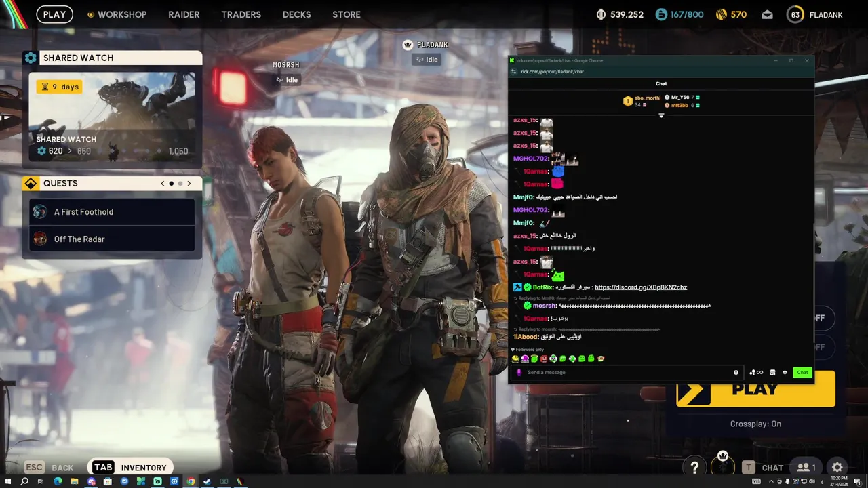The height and width of the screenshot is (488, 868).
Task: Open the game settings gear icon
Action: coord(837,467)
